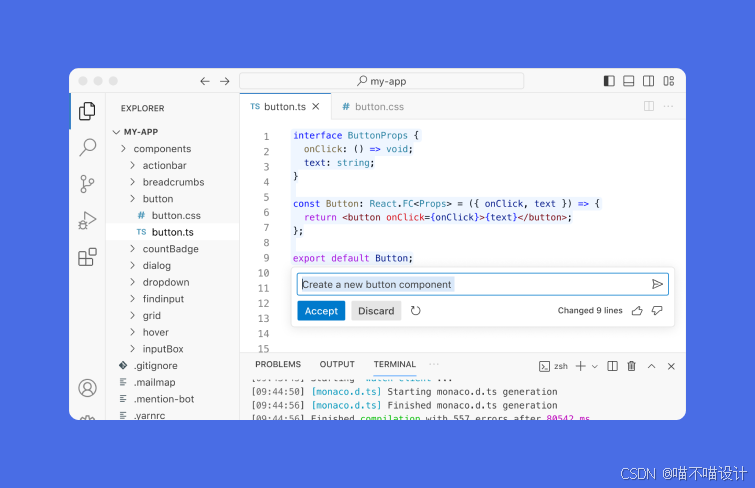The width and height of the screenshot is (755, 488).
Task: Open editor more actions ellipsis
Action: click(x=668, y=106)
